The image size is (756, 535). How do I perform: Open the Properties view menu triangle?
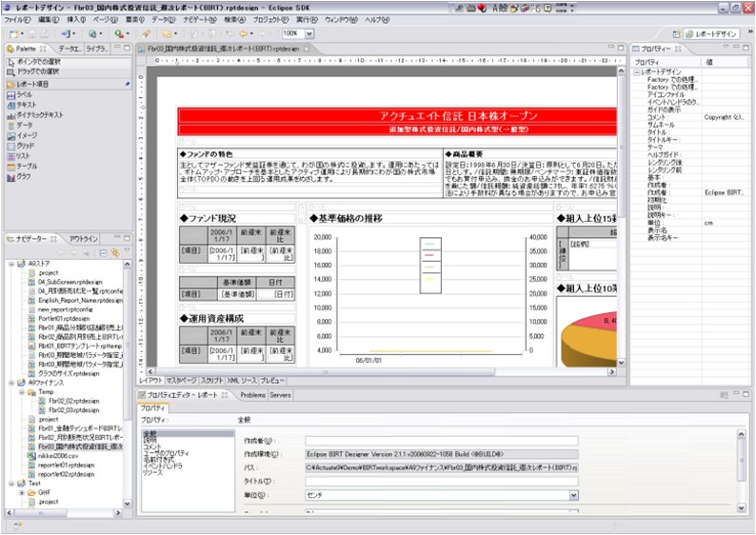coord(726,48)
